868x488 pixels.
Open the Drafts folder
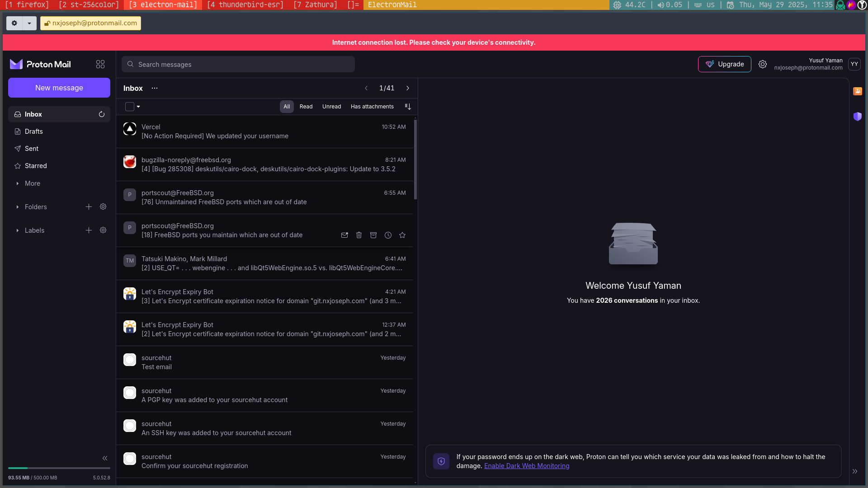point(34,131)
